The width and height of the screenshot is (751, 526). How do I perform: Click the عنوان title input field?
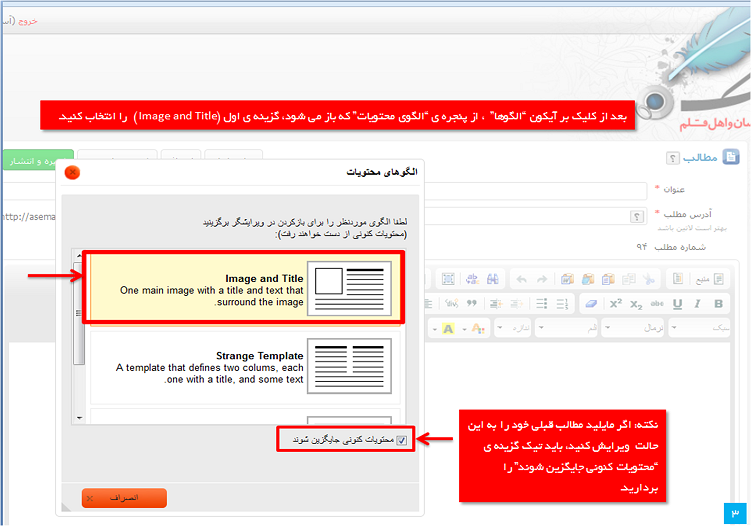click(535, 190)
